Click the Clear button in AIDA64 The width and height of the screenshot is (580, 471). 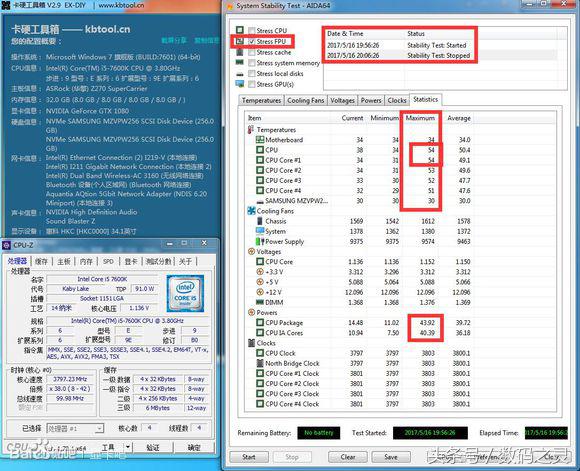[x=348, y=457]
